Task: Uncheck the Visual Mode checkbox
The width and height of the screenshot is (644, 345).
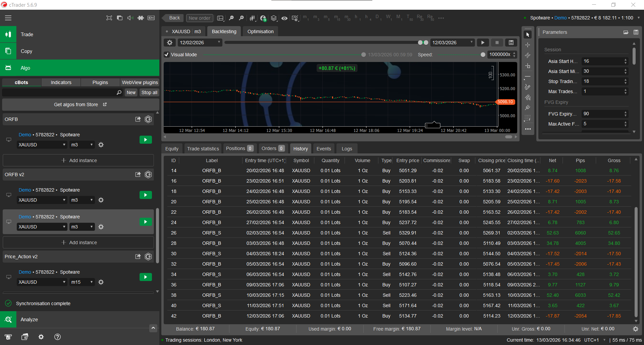Action: (167, 55)
